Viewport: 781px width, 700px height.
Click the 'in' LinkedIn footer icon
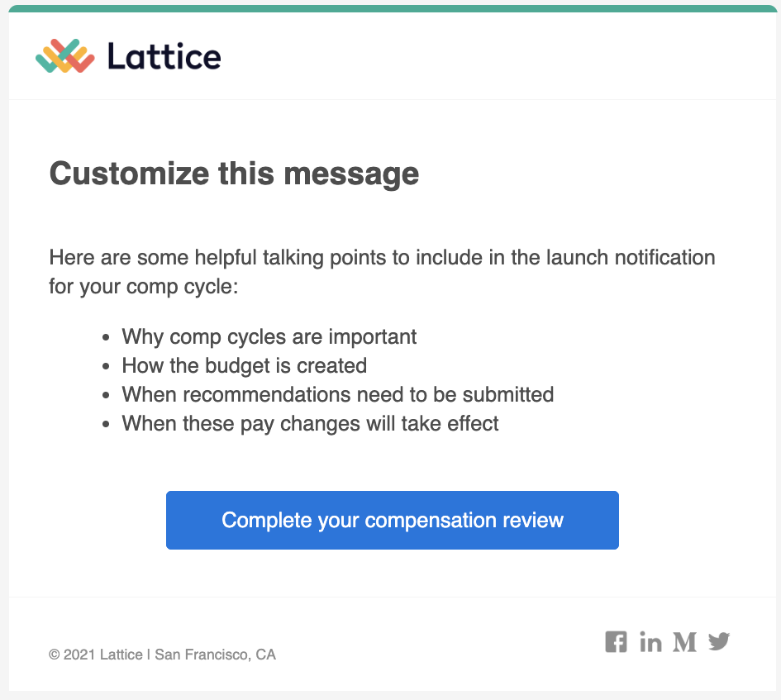click(x=650, y=641)
